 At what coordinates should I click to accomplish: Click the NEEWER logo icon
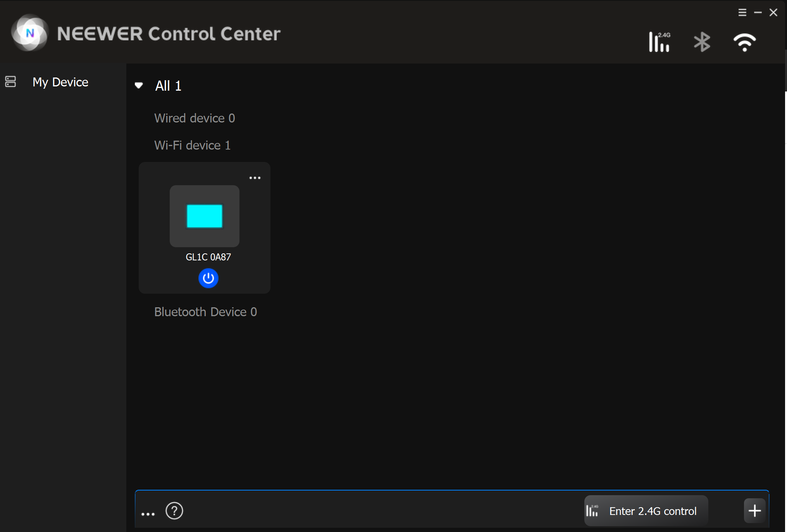click(x=30, y=33)
